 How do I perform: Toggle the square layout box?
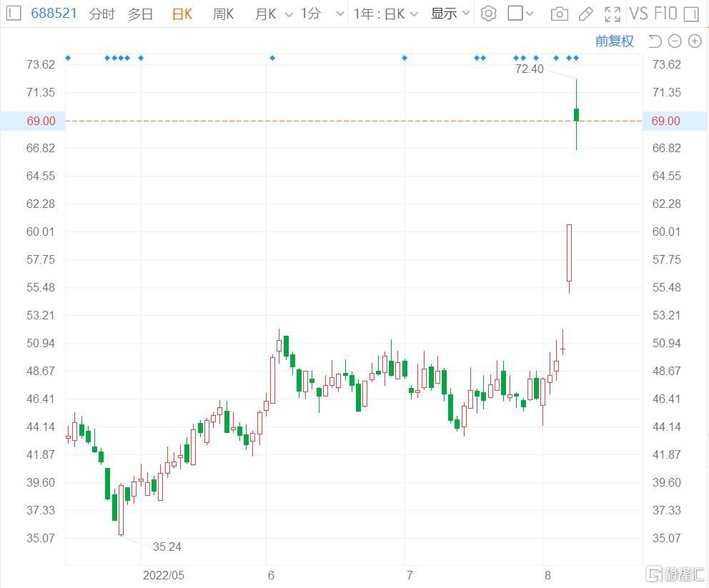(516, 14)
